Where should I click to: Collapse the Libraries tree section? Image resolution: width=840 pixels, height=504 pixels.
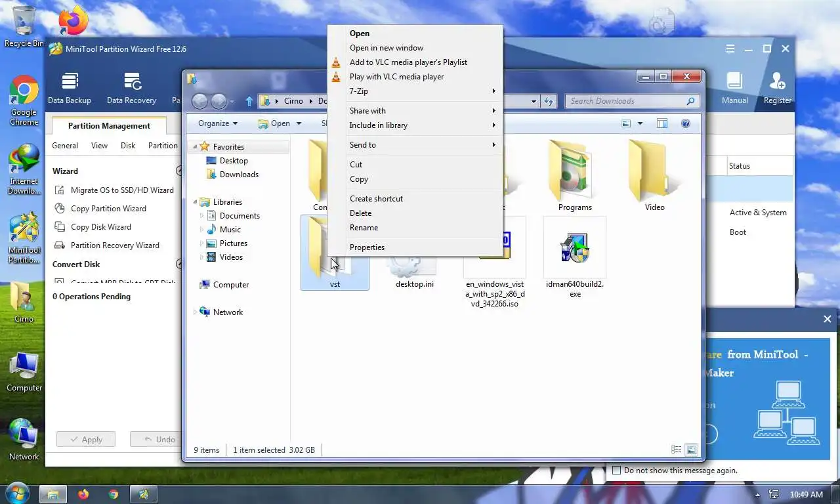(x=195, y=202)
